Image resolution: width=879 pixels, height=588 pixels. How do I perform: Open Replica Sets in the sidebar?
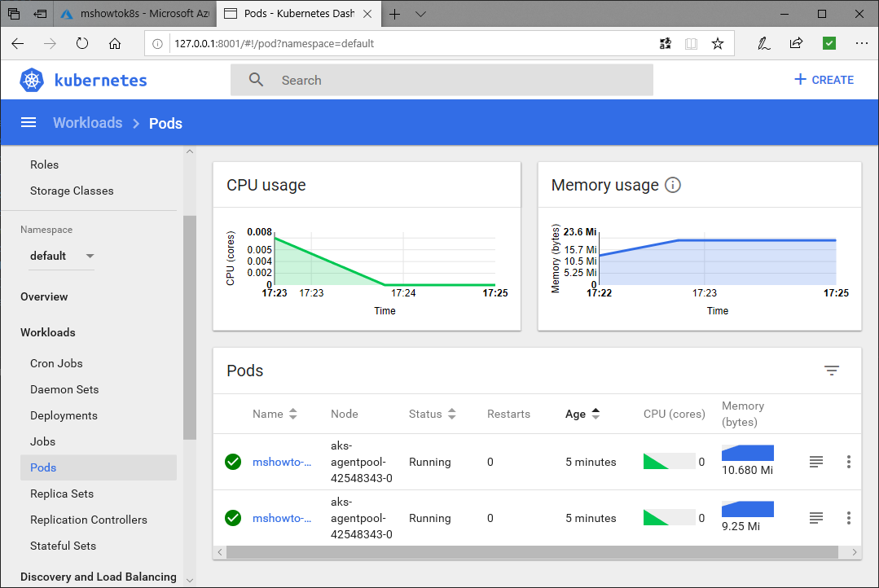tap(62, 494)
